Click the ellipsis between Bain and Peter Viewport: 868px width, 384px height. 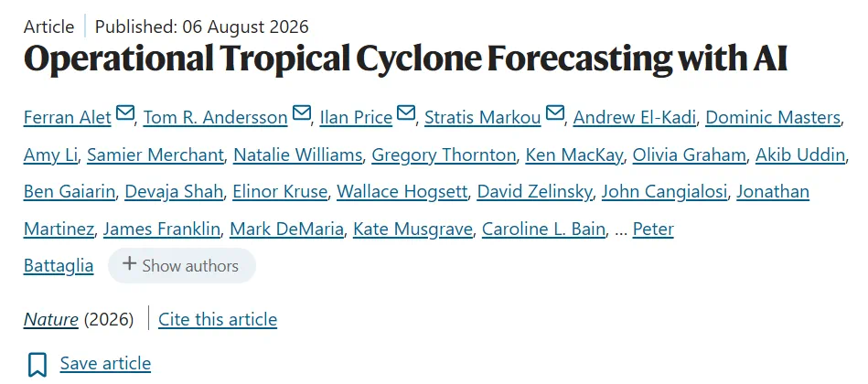coord(621,231)
